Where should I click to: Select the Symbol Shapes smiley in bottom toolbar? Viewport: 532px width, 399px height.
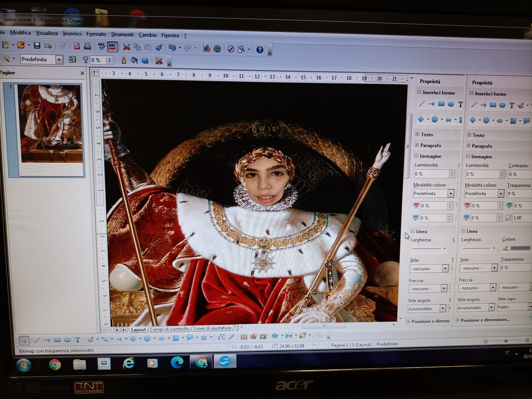click(147, 338)
